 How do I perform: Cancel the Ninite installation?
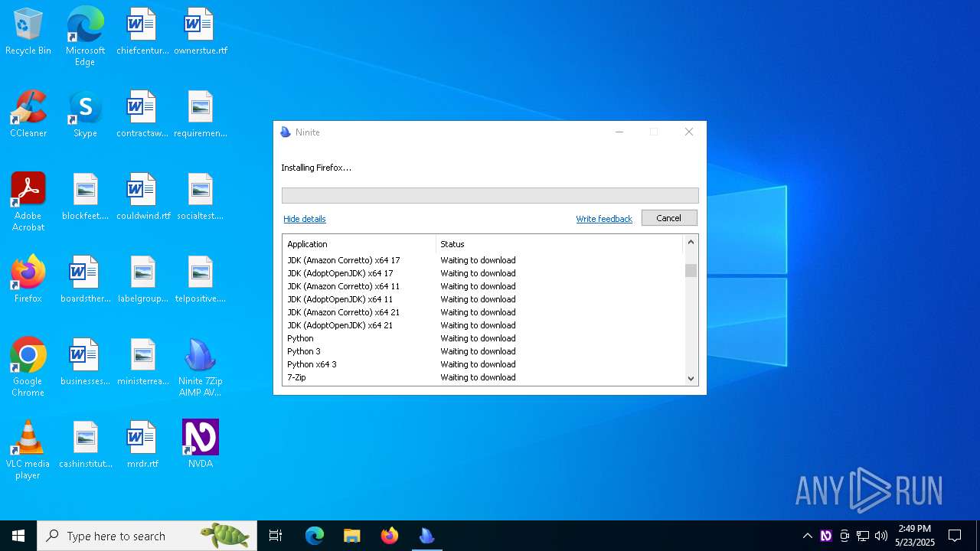point(669,218)
